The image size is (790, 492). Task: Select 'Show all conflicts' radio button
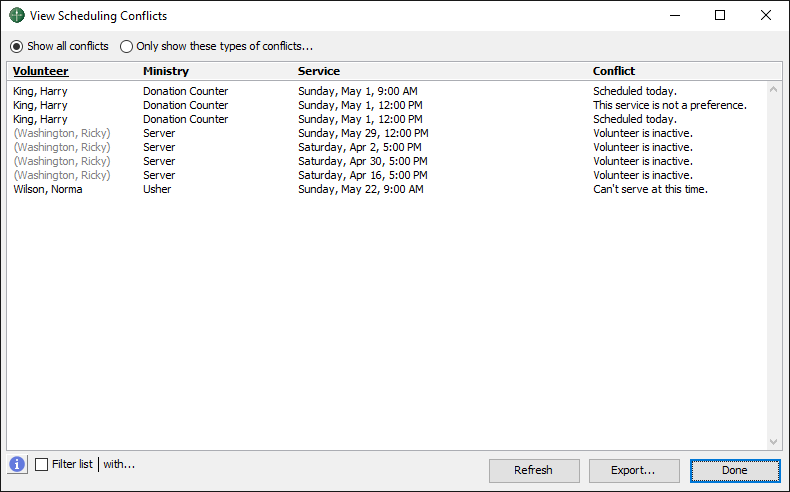tap(17, 46)
